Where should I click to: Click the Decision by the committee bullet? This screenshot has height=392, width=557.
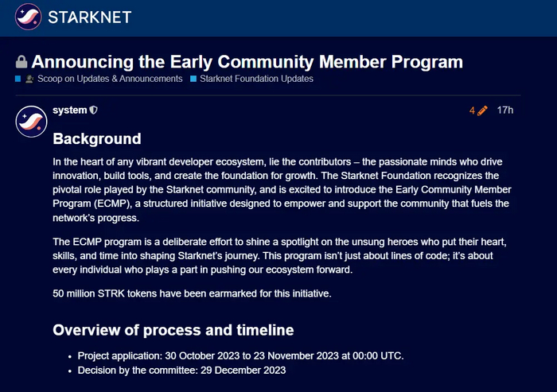click(x=181, y=370)
